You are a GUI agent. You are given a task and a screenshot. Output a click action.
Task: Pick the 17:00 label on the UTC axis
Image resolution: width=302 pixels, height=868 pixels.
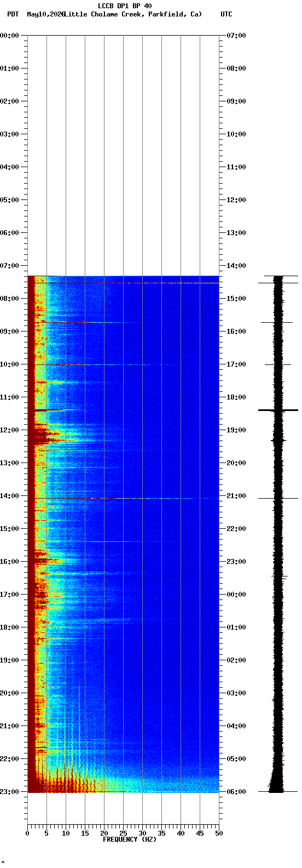click(x=236, y=364)
